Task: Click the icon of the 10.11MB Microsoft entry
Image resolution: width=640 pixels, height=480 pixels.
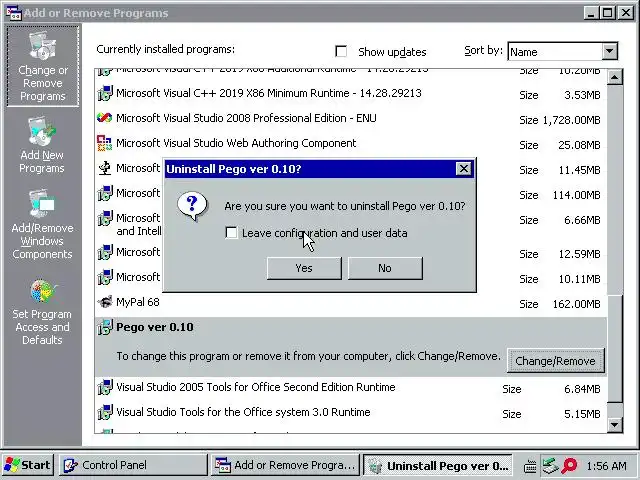Action: (105, 277)
